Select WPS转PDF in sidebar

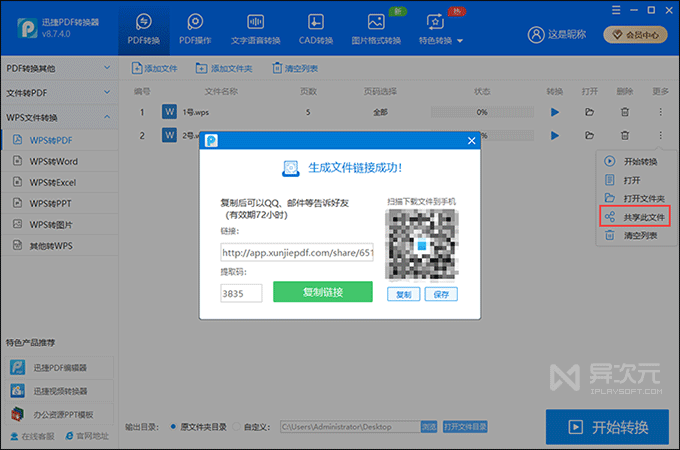pos(60,140)
